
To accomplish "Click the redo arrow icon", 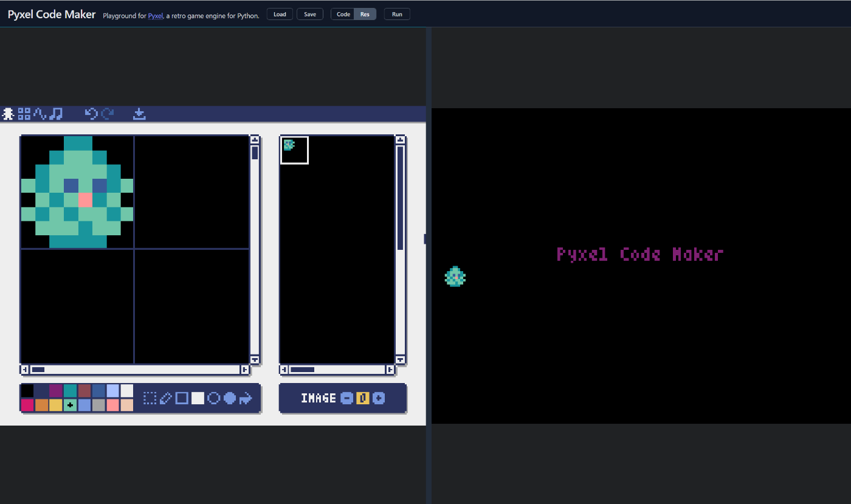I will click(108, 114).
